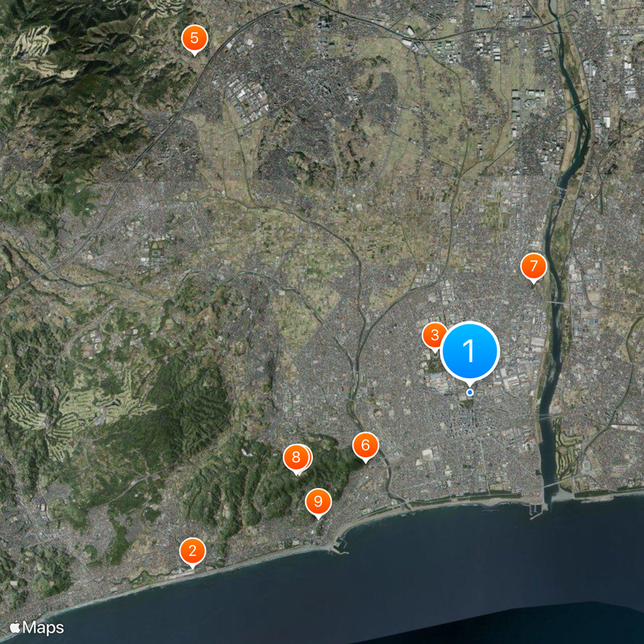Click the small blue dot beneath pin 1

[470, 392]
